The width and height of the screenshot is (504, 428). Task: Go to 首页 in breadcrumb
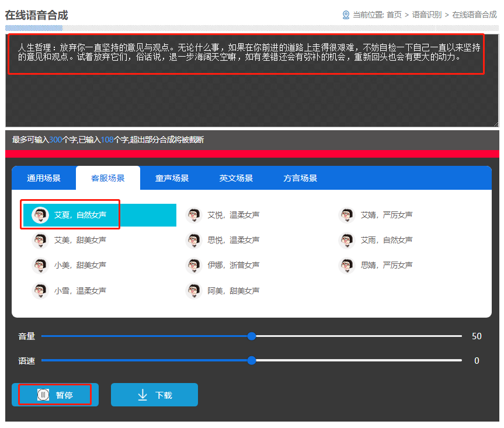(394, 15)
